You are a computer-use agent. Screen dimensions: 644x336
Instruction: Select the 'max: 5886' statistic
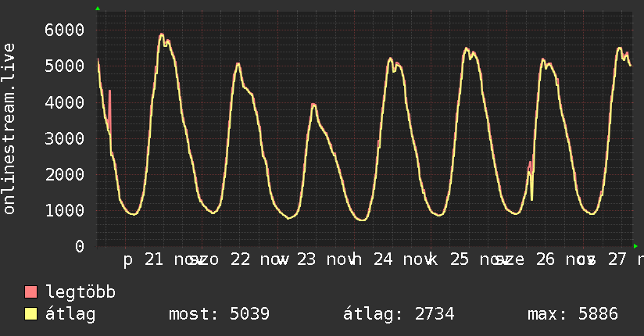point(573,314)
